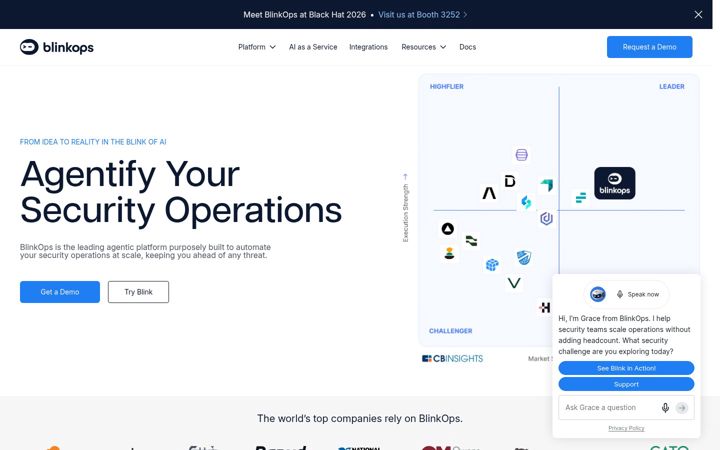This screenshot has height=450, width=720.
Task: Expand the Resources dropdown
Action: point(423,47)
